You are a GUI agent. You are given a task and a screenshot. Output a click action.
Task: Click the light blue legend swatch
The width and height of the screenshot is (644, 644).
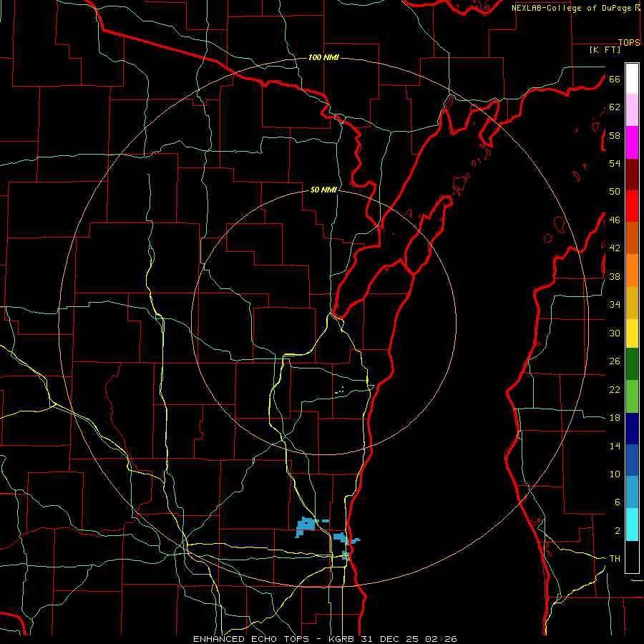click(x=632, y=492)
